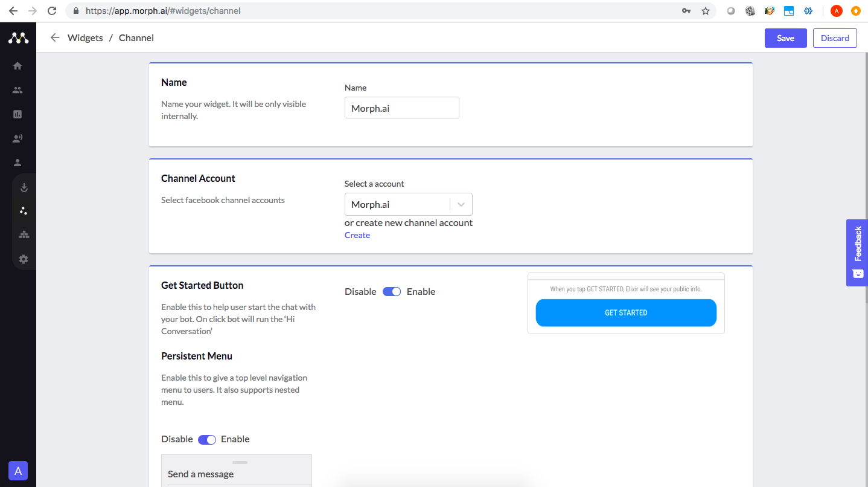Bookmark this page with the star icon
Screen dimensions: 868x487
(706, 11)
